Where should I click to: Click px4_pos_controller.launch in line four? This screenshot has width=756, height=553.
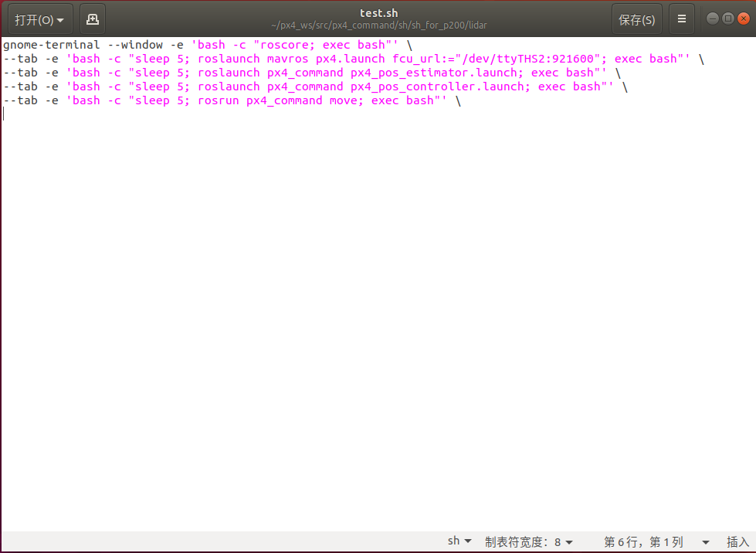(437, 87)
